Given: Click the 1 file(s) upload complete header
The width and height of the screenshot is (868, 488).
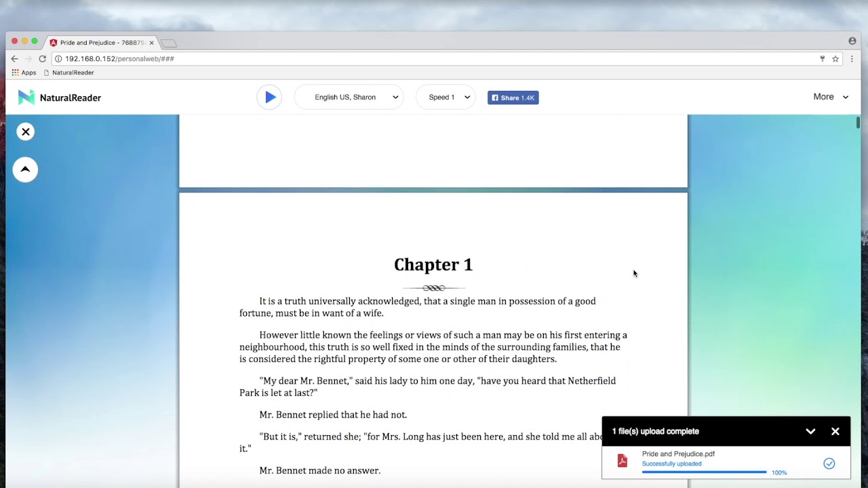Looking at the screenshot, I should point(655,431).
